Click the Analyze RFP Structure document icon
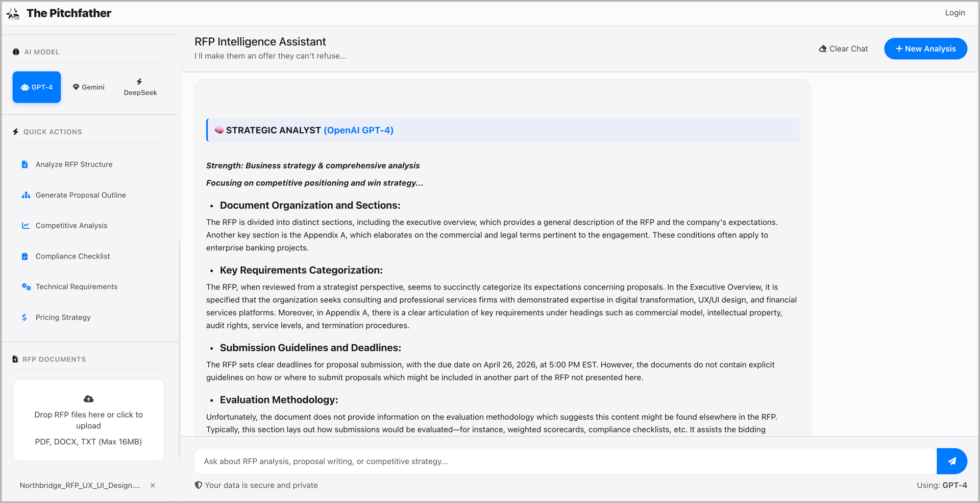Viewport: 980px width, 503px height. [25, 164]
